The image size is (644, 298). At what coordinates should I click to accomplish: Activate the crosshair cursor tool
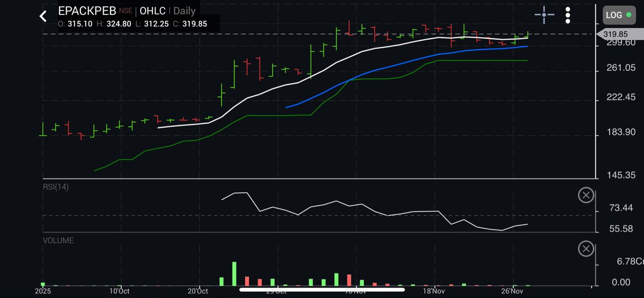click(x=544, y=15)
